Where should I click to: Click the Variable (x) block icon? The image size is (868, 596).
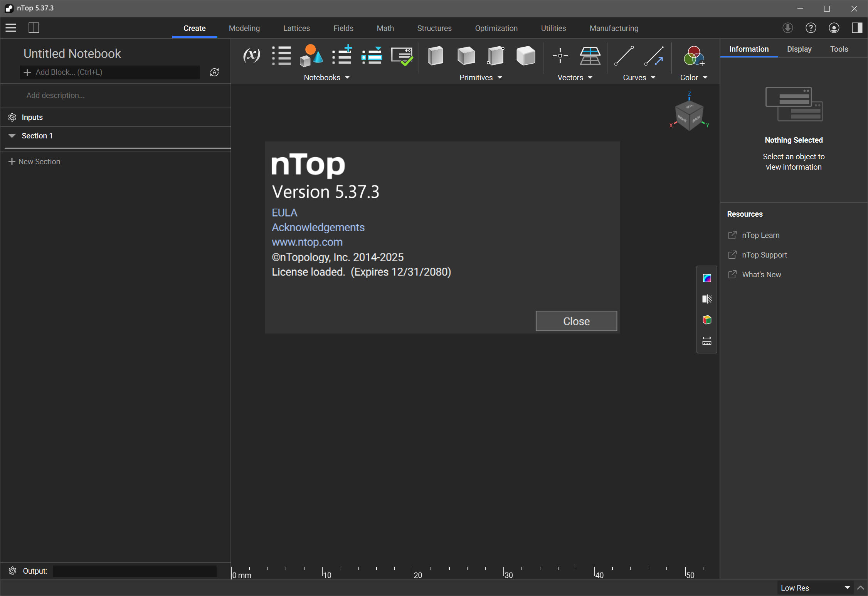[251, 56]
